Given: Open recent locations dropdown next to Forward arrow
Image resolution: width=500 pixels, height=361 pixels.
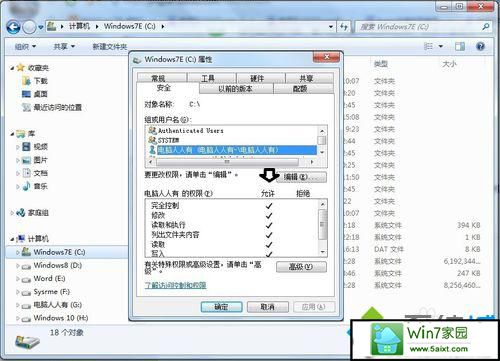Looking at the screenshot, I should pyautogui.click(x=41, y=27).
